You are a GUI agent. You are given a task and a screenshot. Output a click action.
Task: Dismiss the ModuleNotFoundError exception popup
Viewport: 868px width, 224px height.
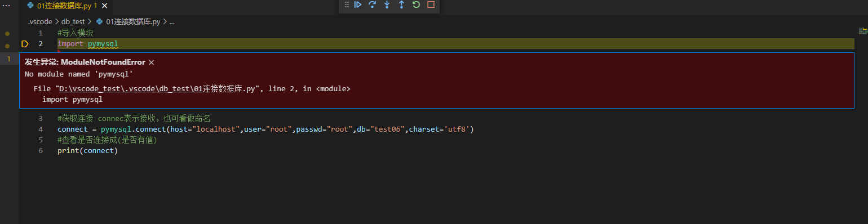(x=151, y=62)
